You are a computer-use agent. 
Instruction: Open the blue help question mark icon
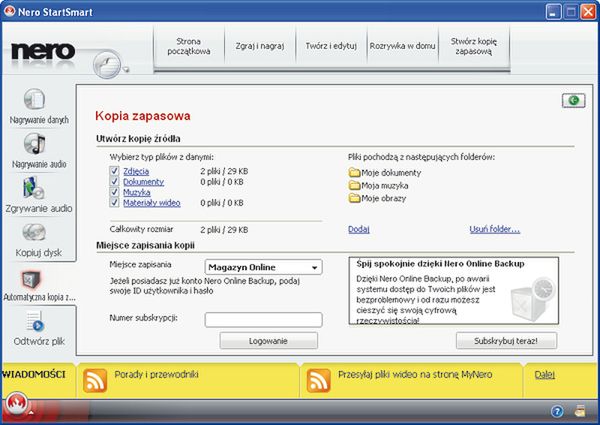point(557,411)
